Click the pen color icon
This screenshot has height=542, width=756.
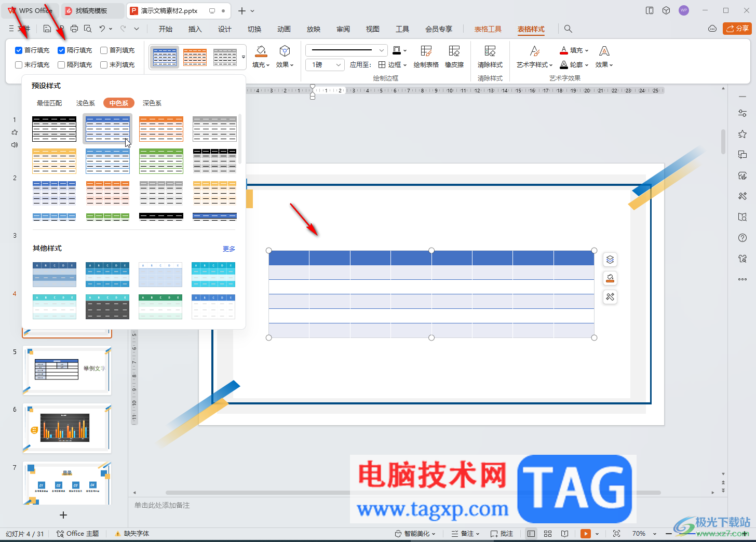point(397,50)
